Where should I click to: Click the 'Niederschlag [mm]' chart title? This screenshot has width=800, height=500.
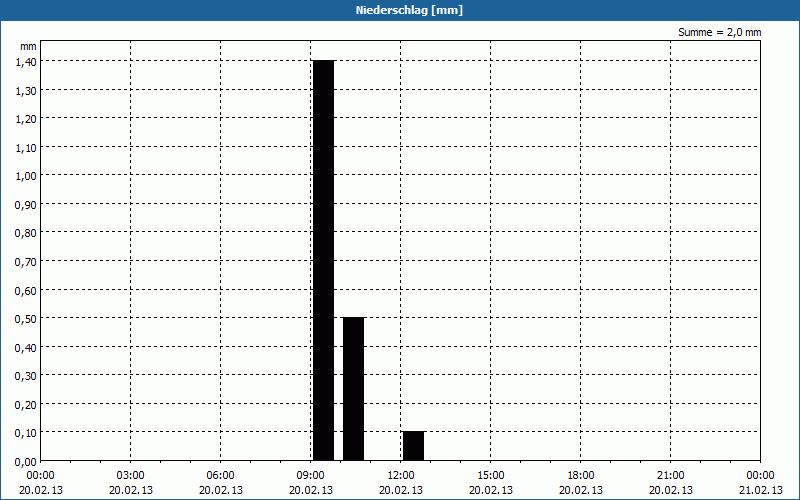409,10
